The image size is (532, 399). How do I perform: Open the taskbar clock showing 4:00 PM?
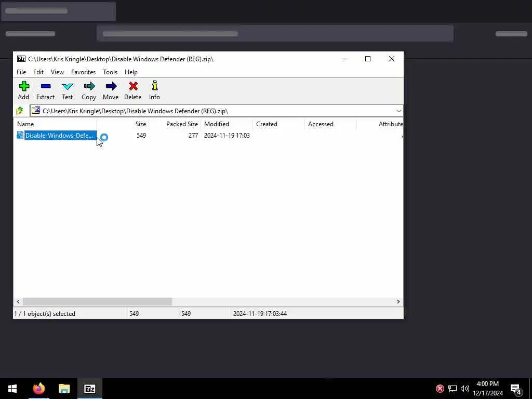(487, 389)
